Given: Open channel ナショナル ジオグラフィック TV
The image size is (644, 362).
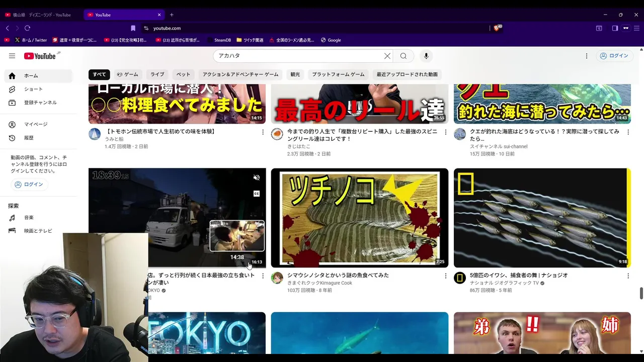Looking at the screenshot, I should click(x=504, y=283).
